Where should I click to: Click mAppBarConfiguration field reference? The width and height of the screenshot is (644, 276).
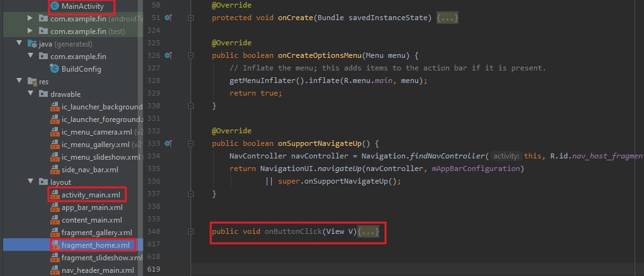point(475,168)
